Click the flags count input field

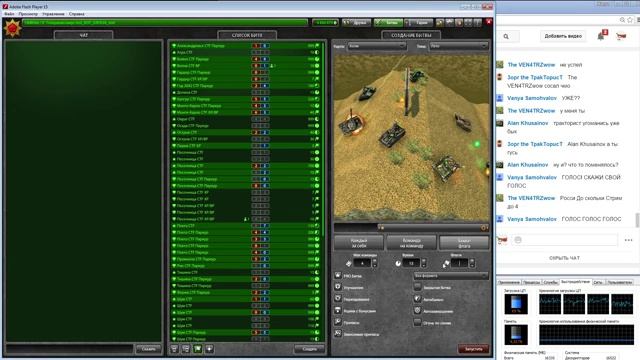coord(460,263)
